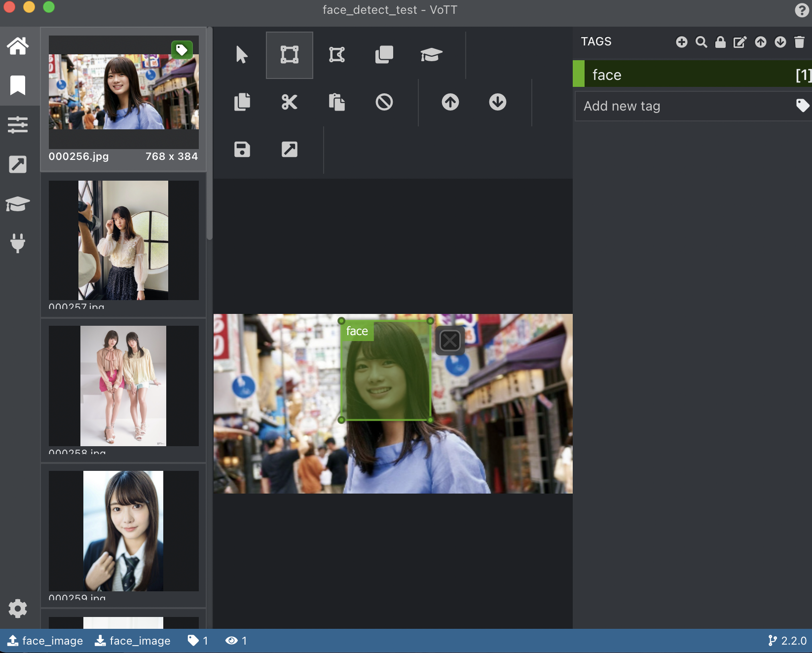Open the Tags Editor bookmark icon
812x653 pixels.
18,85
